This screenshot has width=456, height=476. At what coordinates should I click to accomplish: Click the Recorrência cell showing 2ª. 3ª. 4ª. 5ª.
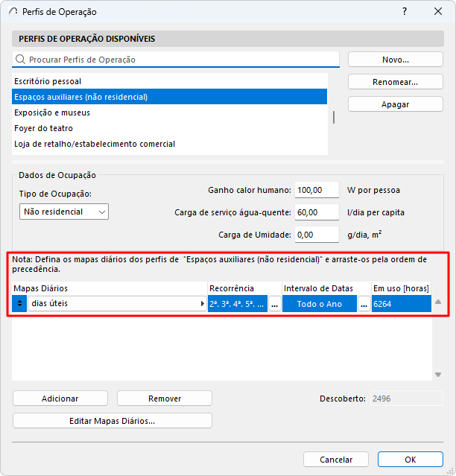pos(238,304)
